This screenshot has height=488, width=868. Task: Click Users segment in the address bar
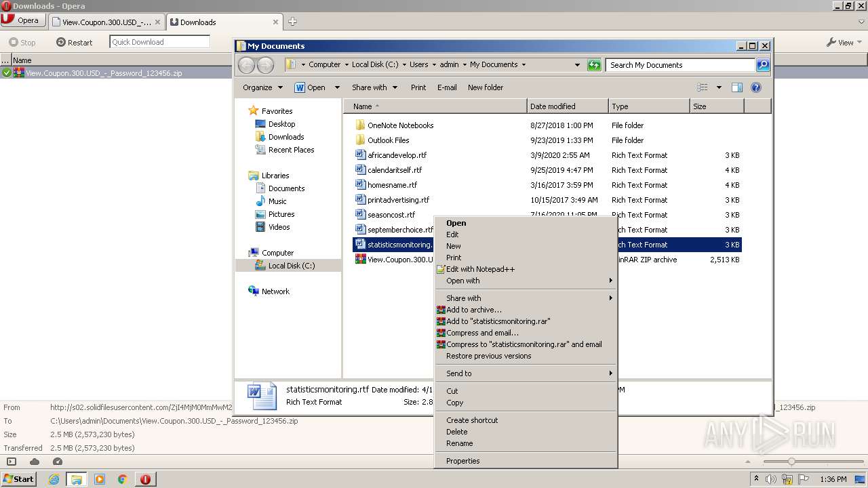[x=418, y=64]
